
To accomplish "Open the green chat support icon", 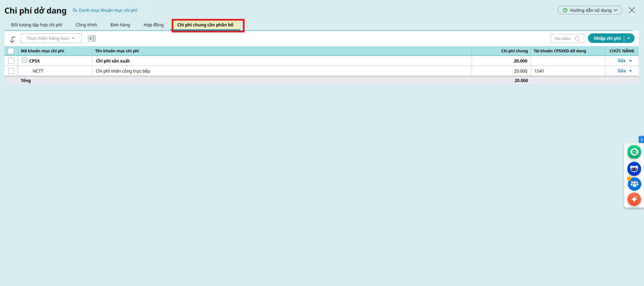I will tap(634, 152).
